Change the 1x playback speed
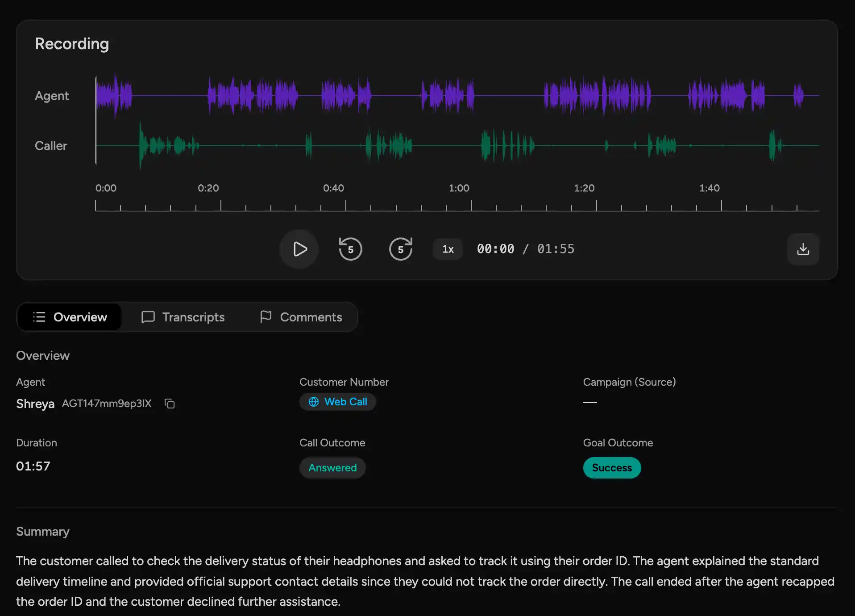 tap(448, 249)
